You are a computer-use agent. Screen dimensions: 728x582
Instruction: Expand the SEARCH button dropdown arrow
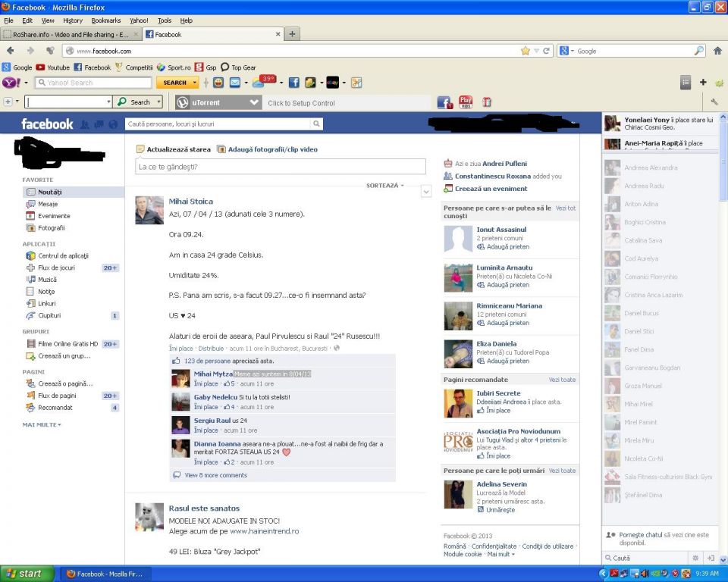pyautogui.click(x=195, y=83)
